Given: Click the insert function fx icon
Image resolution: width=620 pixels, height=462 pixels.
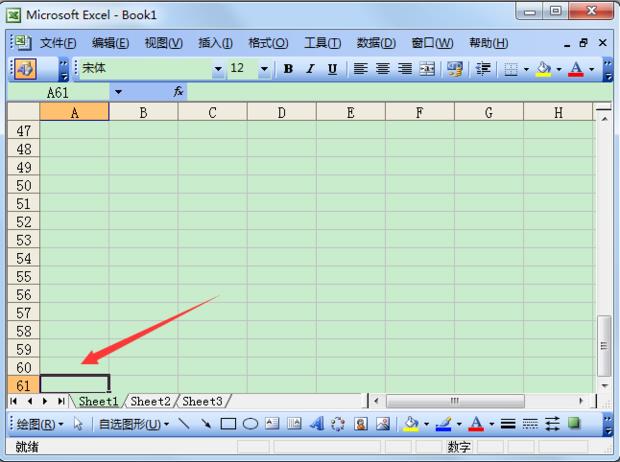Looking at the screenshot, I should [x=179, y=91].
